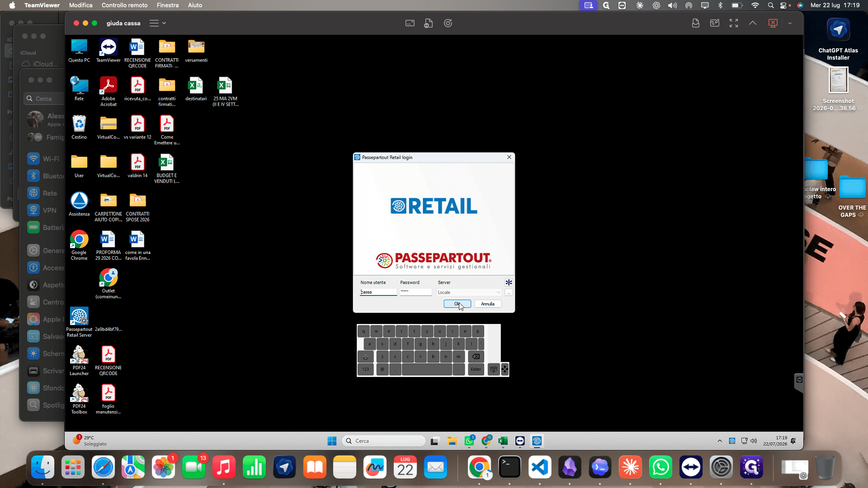Focus the Password field
The height and width of the screenshot is (488, 868).
click(415, 292)
